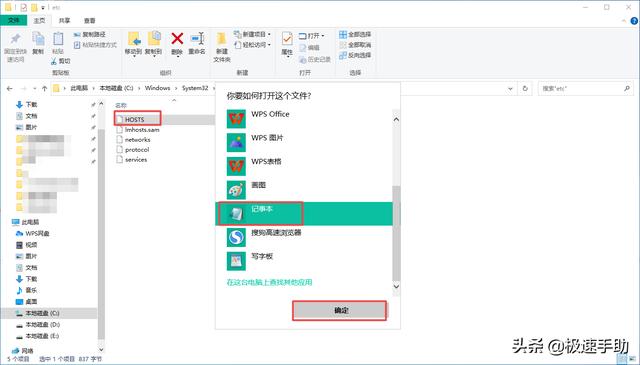Screen dimensions: 640x365
Task: Select 记事本 (Notepad) to open the file
Action: pyautogui.click(x=304, y=213)
